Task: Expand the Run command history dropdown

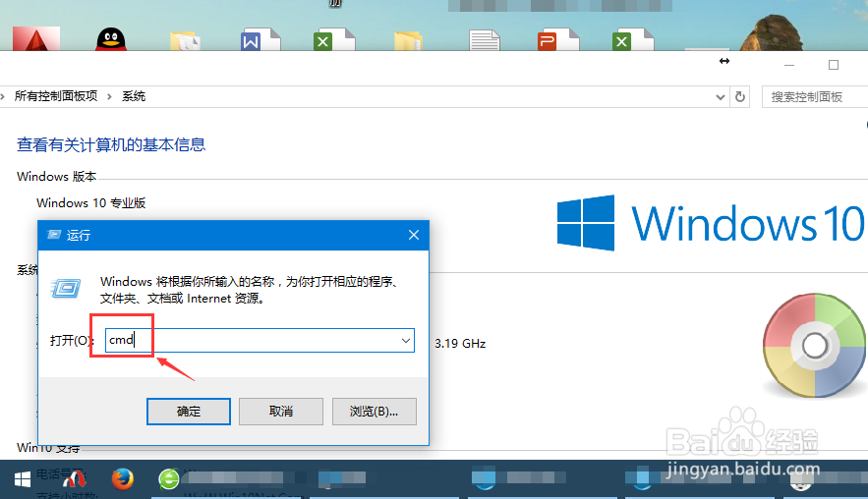Action: 406,340
